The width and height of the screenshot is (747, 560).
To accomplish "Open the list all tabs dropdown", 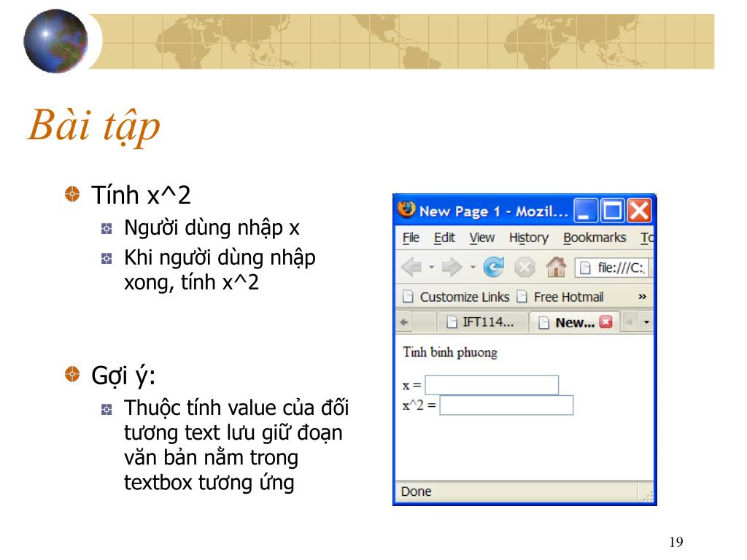I will click(646, 322).
